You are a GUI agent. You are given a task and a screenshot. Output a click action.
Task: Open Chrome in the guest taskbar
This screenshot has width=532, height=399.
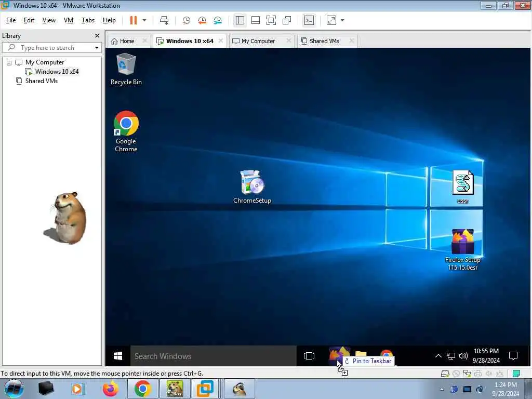(387, 353)
